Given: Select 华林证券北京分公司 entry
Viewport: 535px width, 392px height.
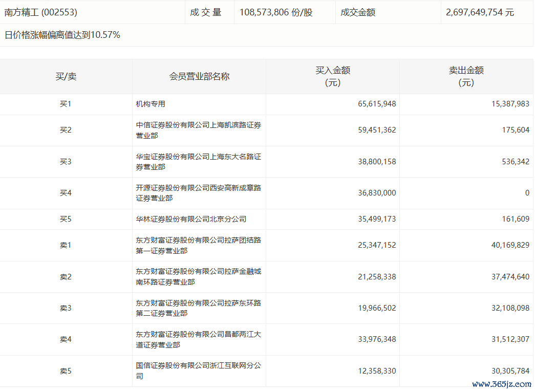Looking at the screenshot, I should tap(191, 219).
